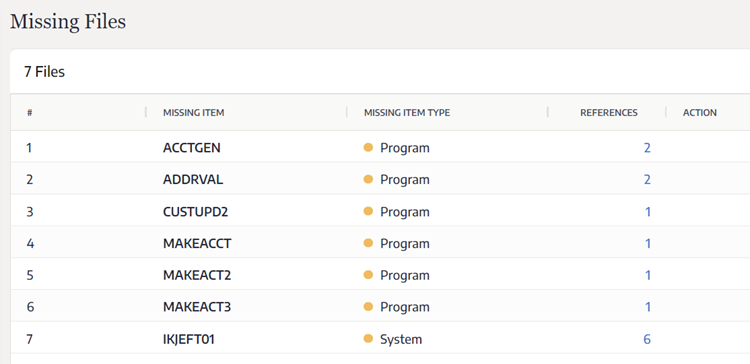This screenshot has width=750, height=364.
Task: Select the MAKEACT2 missing item name
Action: 197,276
